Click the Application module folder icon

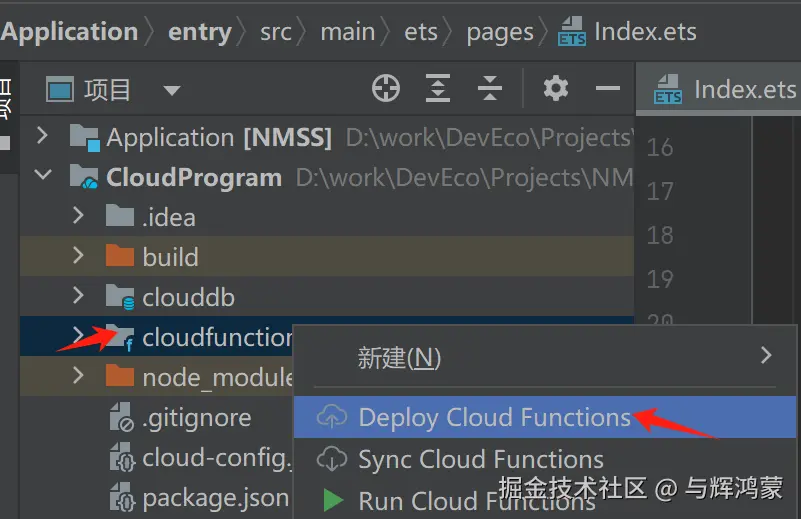[84, 137]
